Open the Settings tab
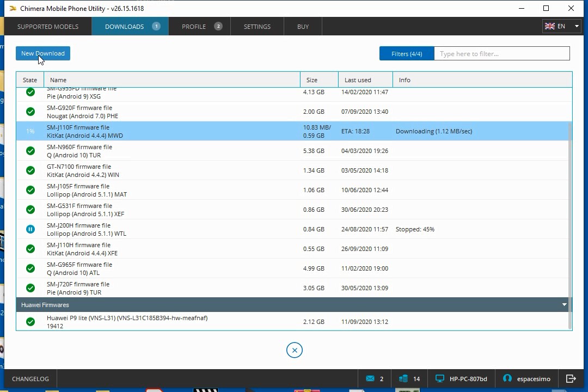The height and width of the screenshot is (392, 588). tap(257, 27)
